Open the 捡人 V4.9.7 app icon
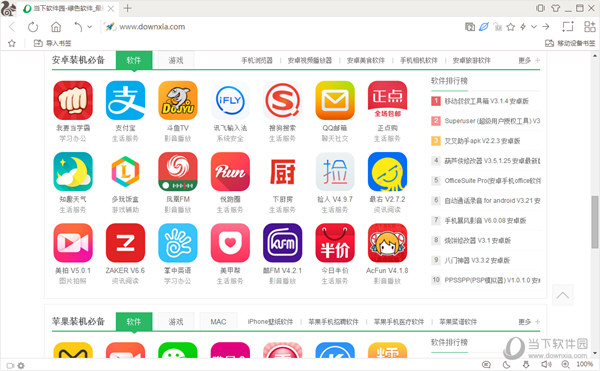 [x=335, y=171]
